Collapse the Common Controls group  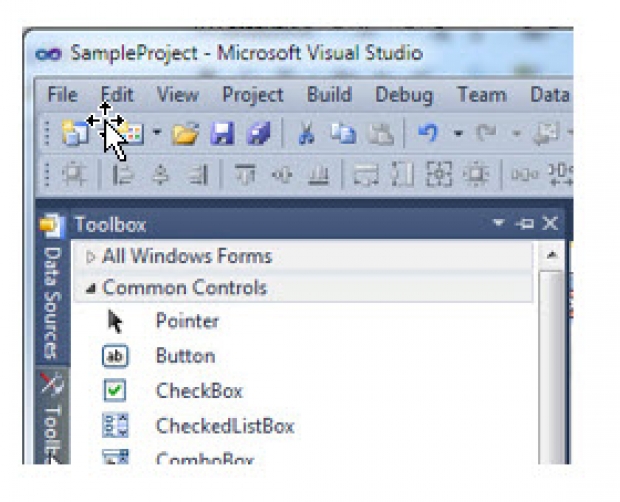pyautogui.click(x=91, y=289)
